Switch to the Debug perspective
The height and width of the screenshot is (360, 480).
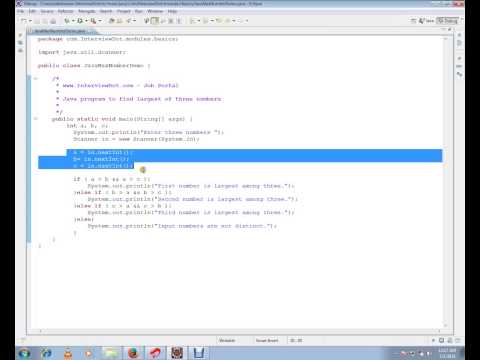pos(448,21)
